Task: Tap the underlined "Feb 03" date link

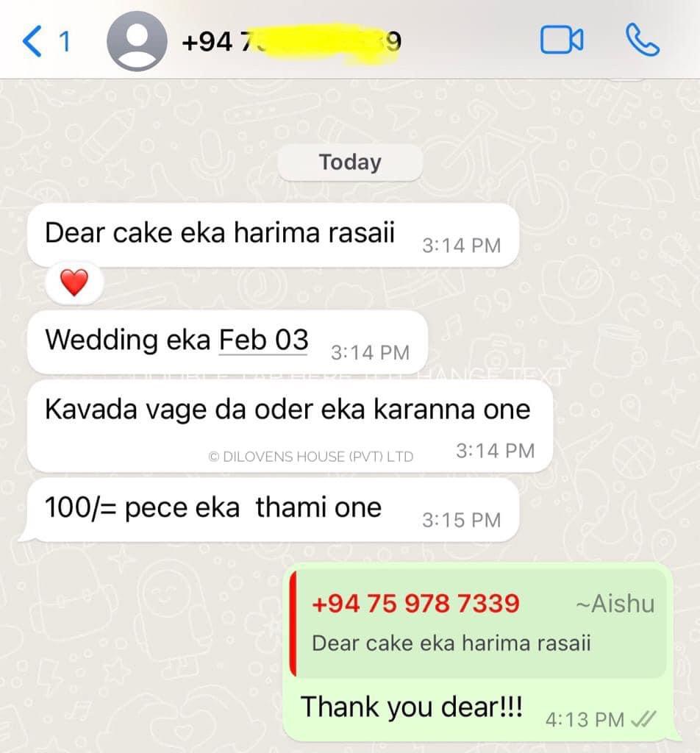Action: pos(263,340)
